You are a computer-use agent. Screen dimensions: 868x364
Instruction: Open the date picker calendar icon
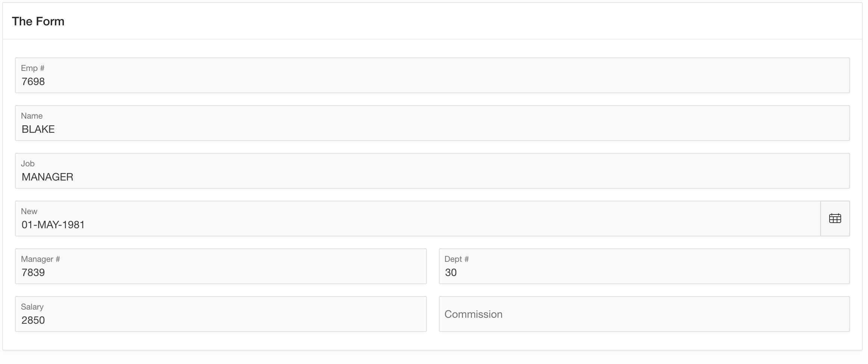835,219
